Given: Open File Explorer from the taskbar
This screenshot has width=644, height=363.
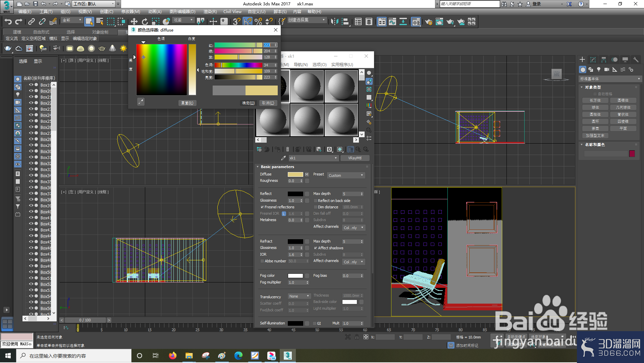Looking at the screenshot, I should pos(189,356).
